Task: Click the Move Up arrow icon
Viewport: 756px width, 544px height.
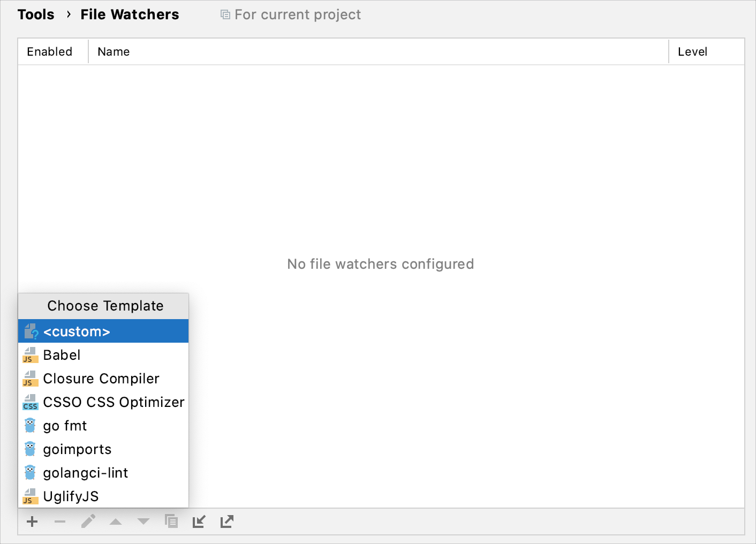Action: 116,522
